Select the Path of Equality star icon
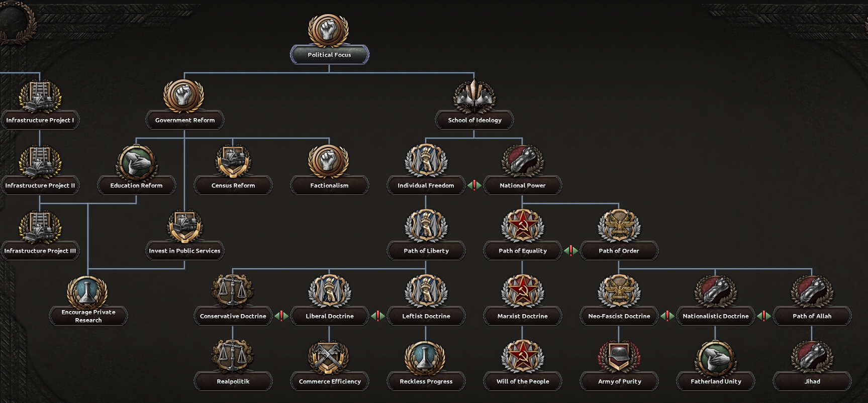This screenshot has width=868, height=403. coord(522,227)
